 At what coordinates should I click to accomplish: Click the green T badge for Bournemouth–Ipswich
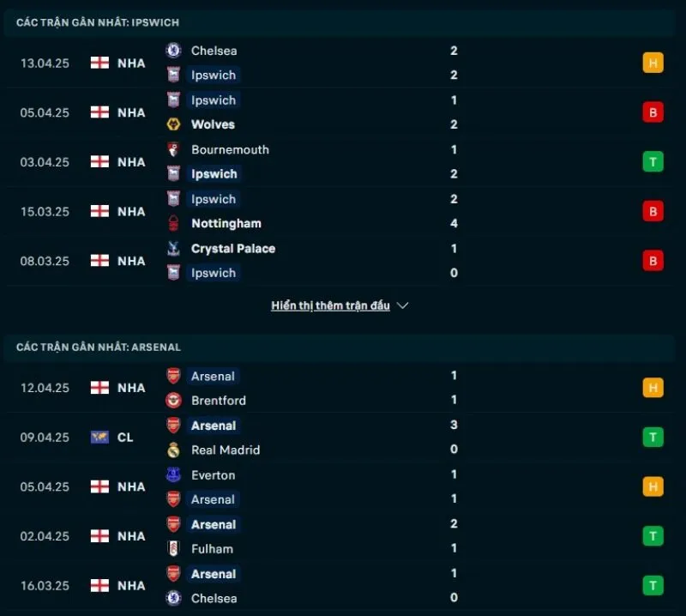653,161
